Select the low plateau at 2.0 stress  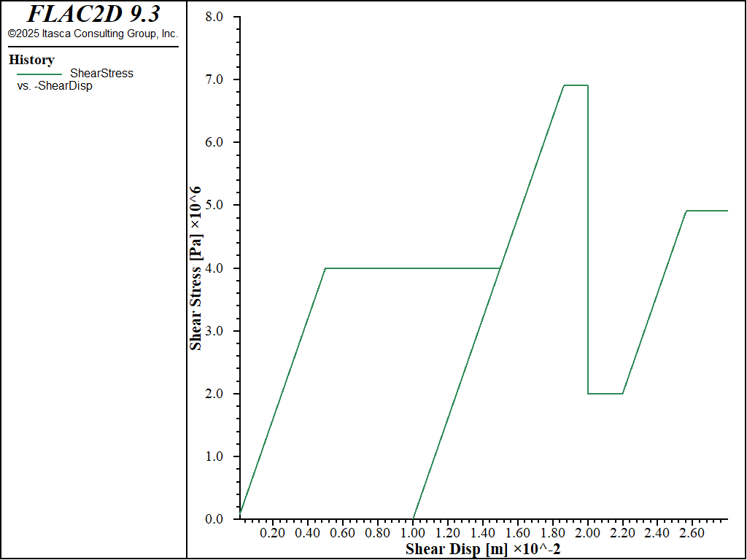(605, 394)
